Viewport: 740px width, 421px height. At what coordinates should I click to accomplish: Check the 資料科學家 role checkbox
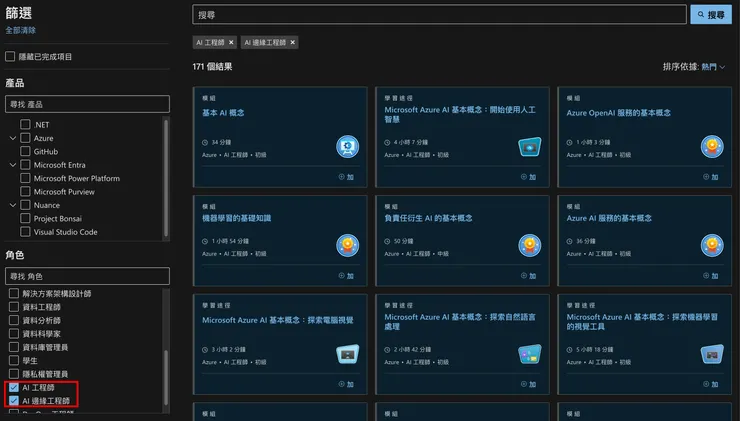pyautogui.click(x=14, y=334)
